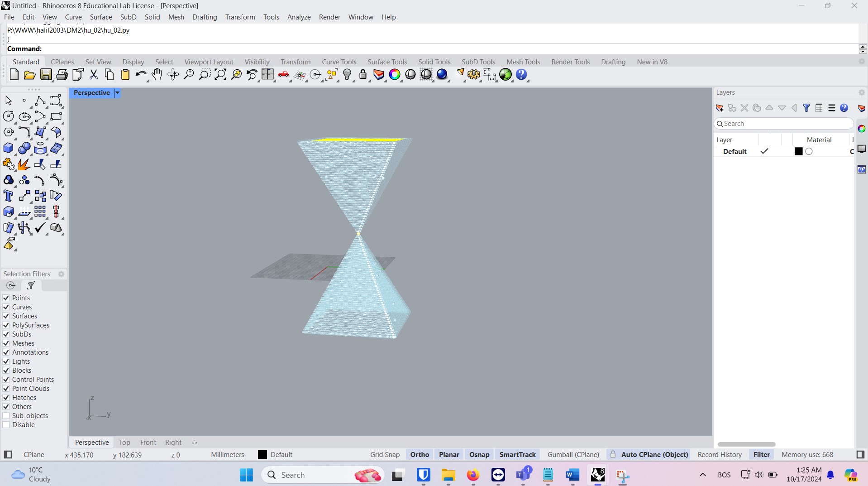
Task: Open the color wheel on the right sidebar
Action: (862, 129)
